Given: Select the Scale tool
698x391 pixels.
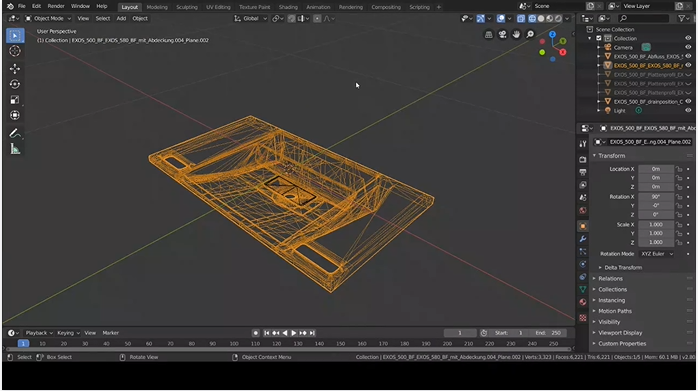Looking at the screenshot, I should (x=15, y=100).
